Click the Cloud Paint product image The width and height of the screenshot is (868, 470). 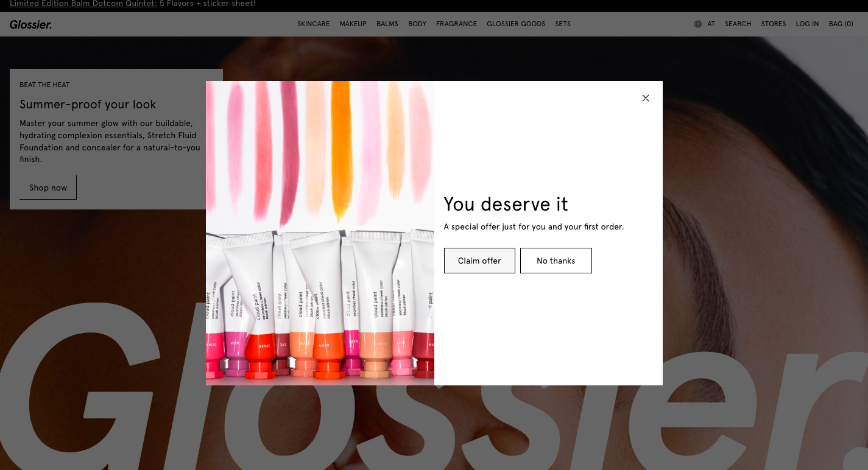tap(320, 233)
